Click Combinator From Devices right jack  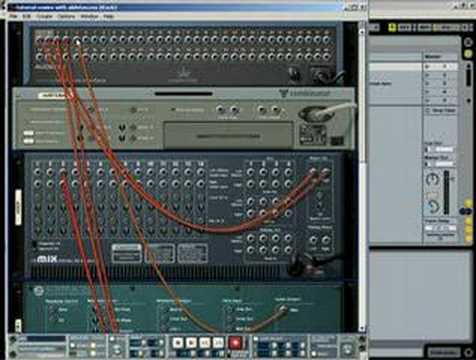(275, 109)
